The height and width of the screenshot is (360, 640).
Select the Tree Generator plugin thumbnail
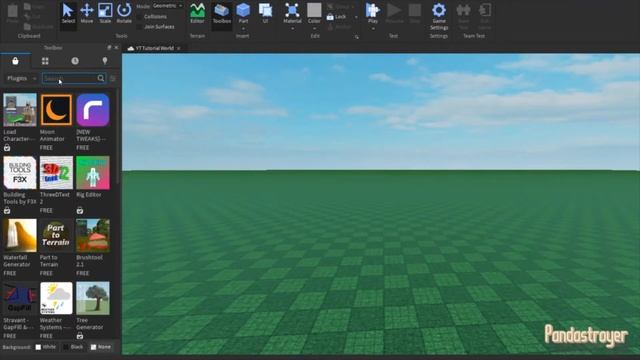(x=93, y=298)
